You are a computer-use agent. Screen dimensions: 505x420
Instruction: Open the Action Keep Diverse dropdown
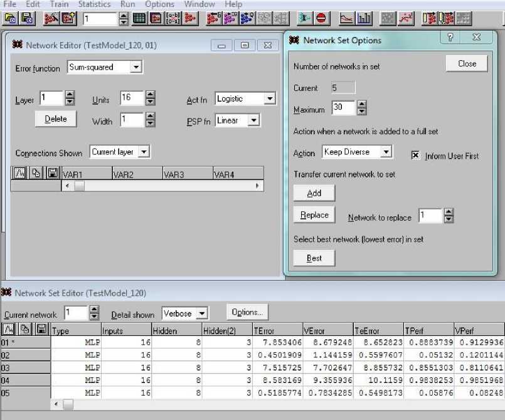coord(386,152)
